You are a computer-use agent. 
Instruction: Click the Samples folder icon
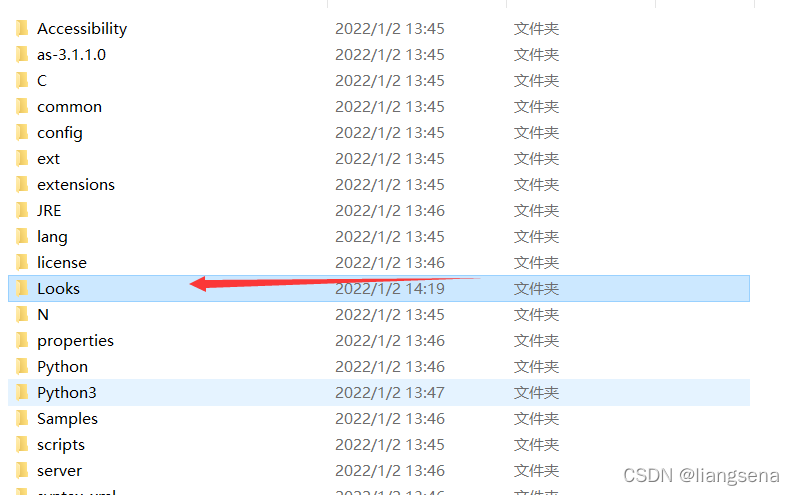[22, 419]
